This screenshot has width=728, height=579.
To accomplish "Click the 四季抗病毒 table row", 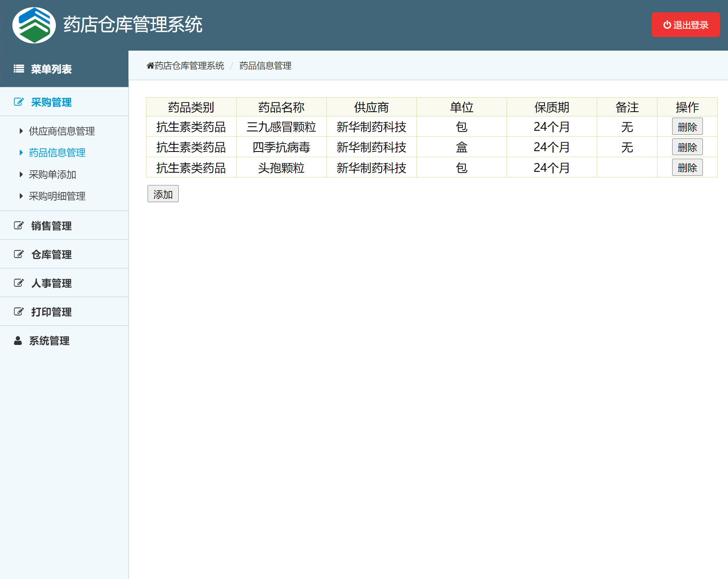I will point(281,147).
